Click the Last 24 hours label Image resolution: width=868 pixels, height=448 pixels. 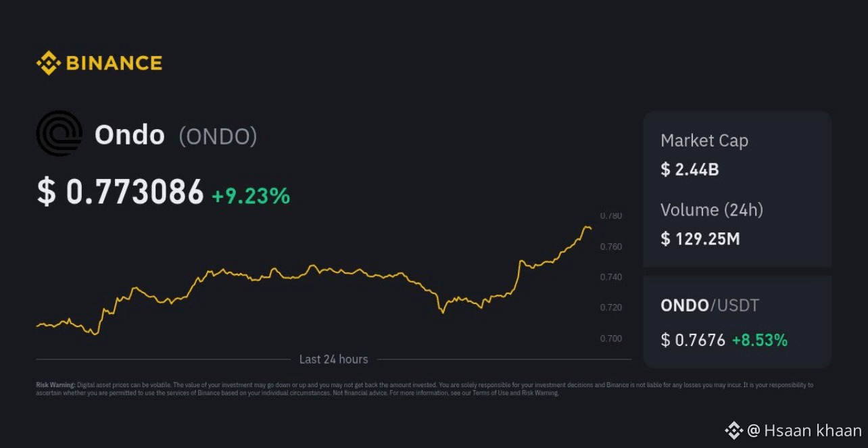coord(334,359)
